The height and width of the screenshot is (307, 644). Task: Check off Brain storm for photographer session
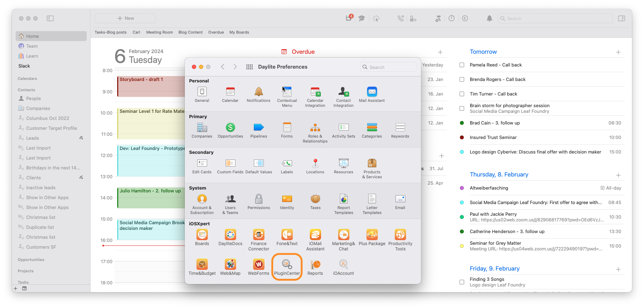[x=462, y=109]
